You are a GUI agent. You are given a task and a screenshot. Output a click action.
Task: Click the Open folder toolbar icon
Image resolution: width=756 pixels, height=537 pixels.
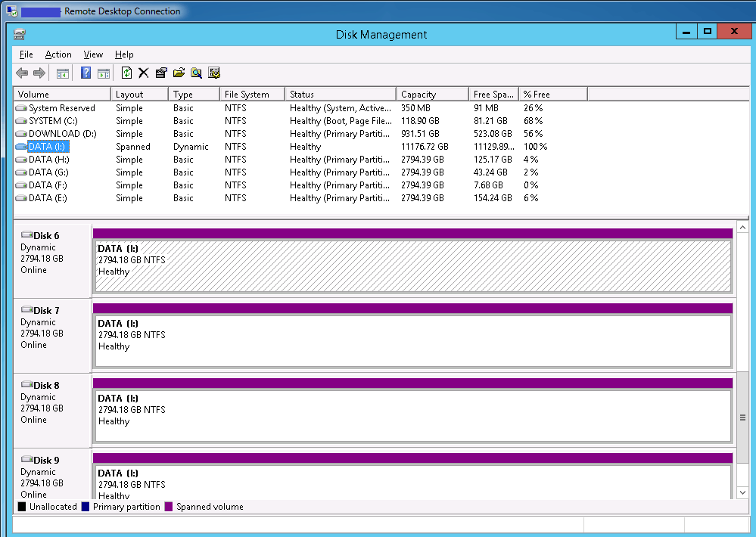[179, 73]
